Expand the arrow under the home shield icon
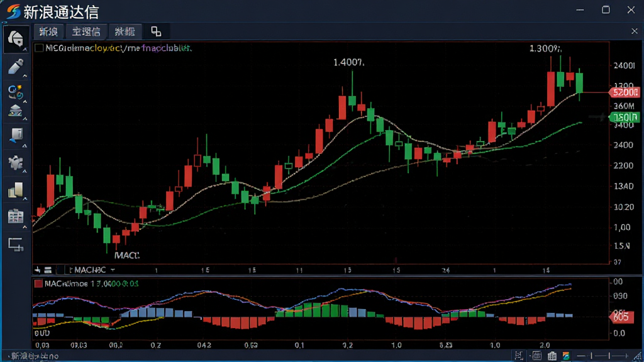The image size is (644, 362). click(25, 50)
